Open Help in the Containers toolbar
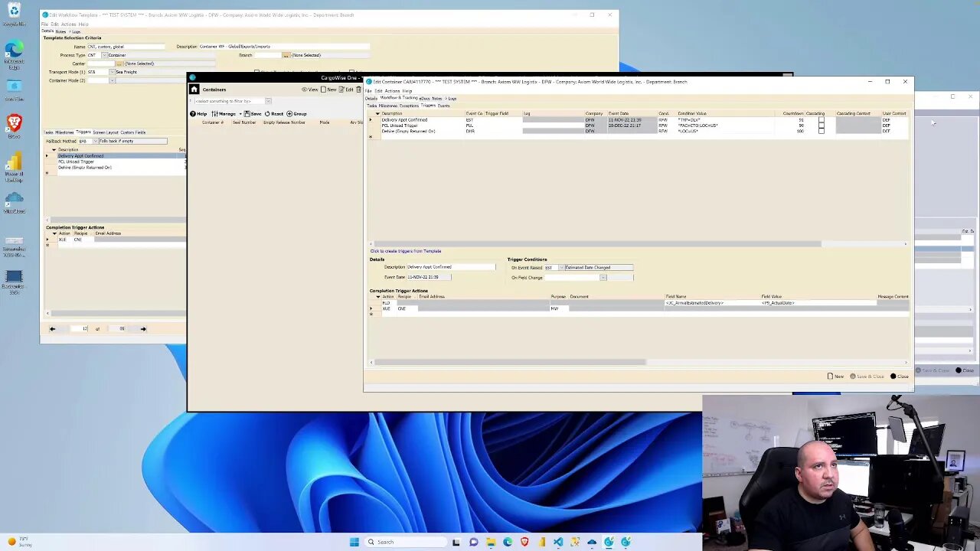The height and width of the screenshot is (551, 980). (198, 113)
